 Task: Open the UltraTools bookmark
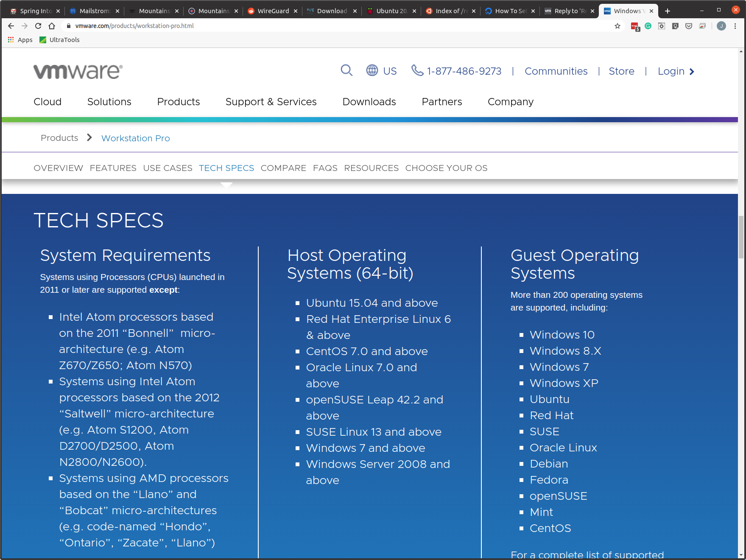(x=59, y=40)
